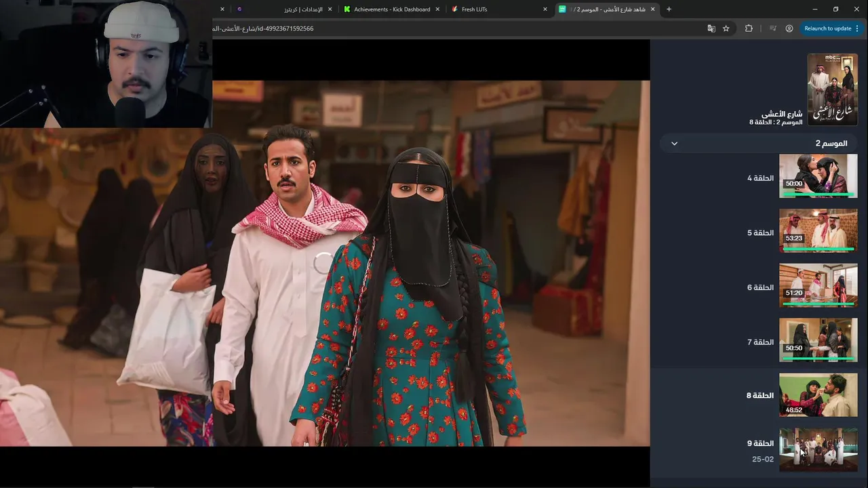Play the الحلقة 8 episode thumbnail
This screenshot has width=868, height=488.
coord(818,395)
